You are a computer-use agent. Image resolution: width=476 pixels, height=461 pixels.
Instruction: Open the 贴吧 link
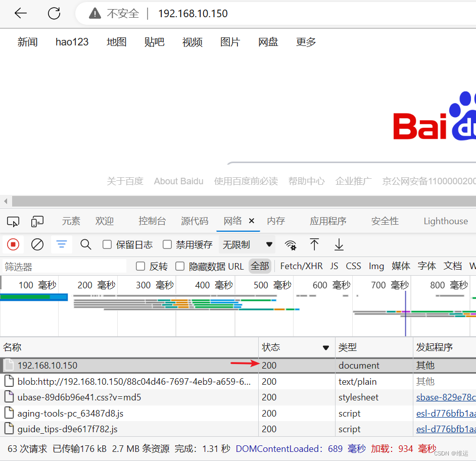click(155, 42)
